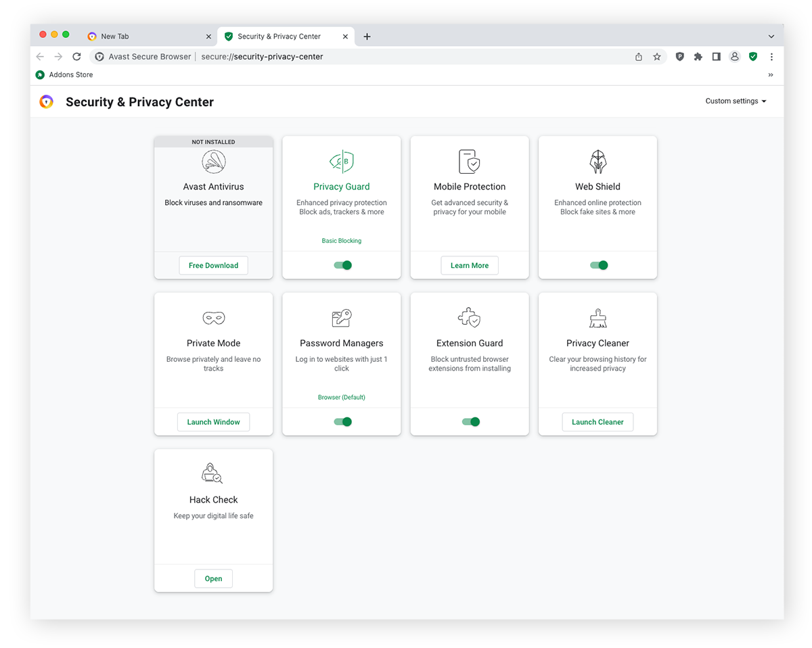The height and width of the screenshot is (648, 812).
Task: Open the browser three-dot menu
Action: click(x=771, y=57)
